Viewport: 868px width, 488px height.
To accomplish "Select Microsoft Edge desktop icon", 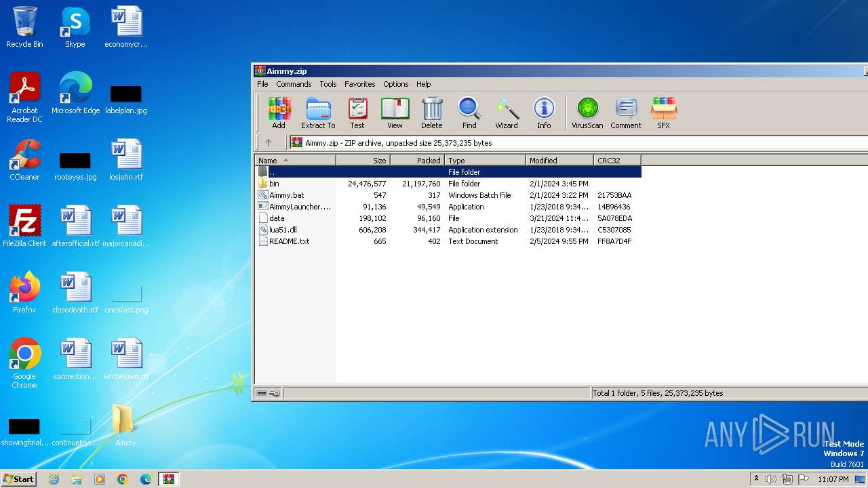I will [x=75, y=94].
